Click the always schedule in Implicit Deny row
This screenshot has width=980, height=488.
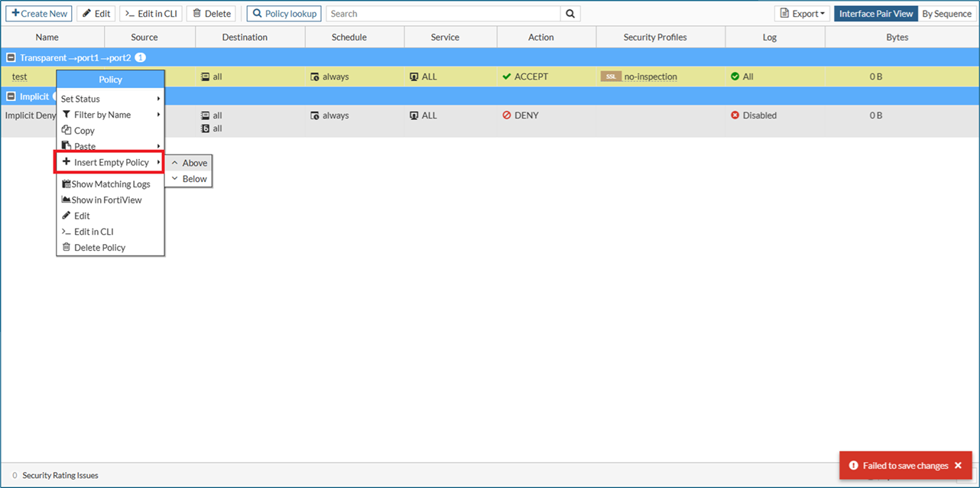[329, 115]
